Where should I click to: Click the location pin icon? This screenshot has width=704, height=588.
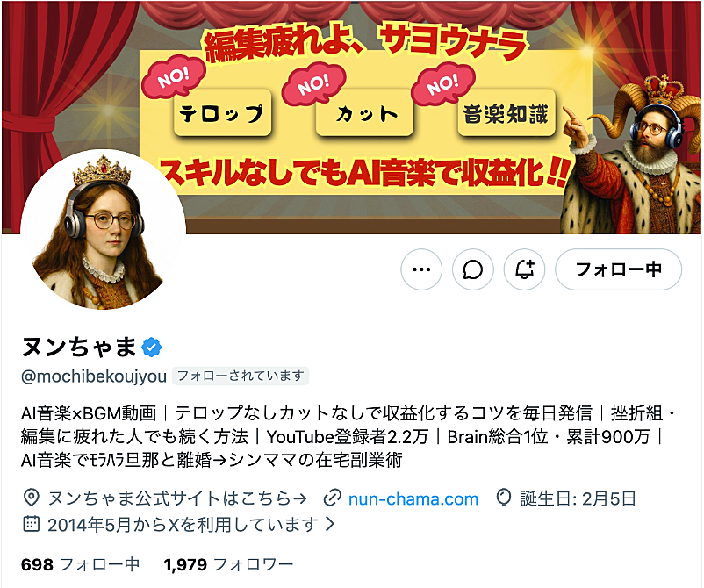coord(31,498)
